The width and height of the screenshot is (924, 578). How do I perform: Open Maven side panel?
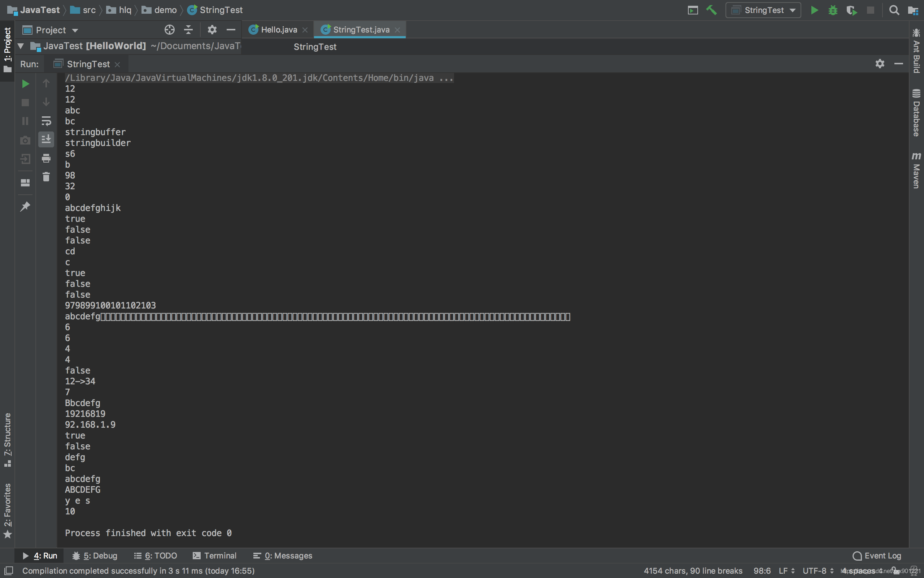coord(916,171)
